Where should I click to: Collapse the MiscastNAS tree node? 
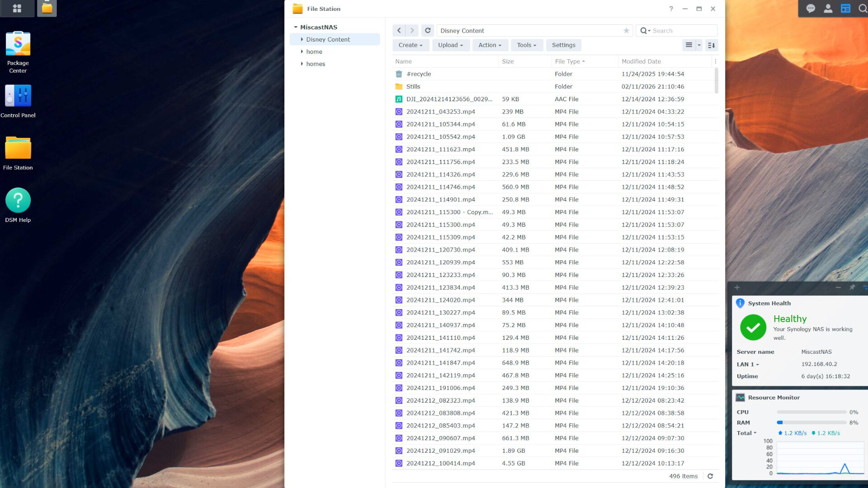296,27
